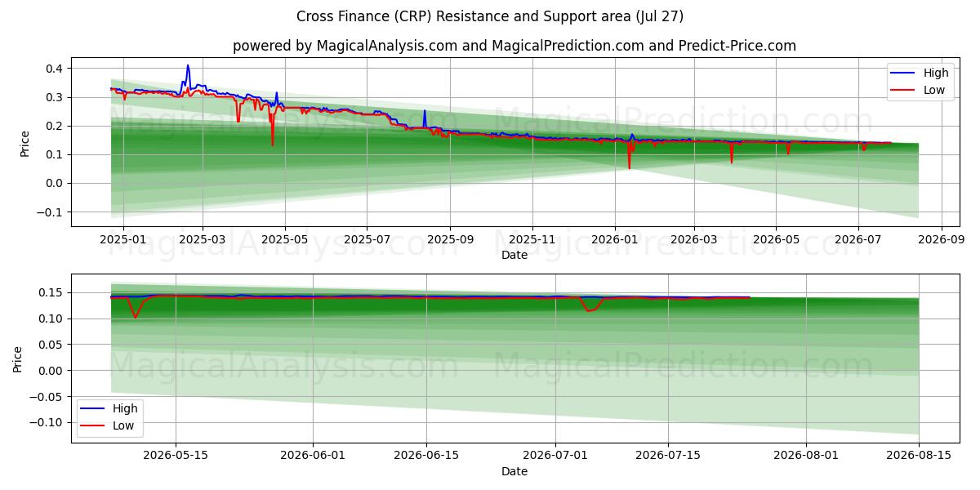Viewport: 980px width, 490px height.
Task: Click the '2026-05-15' x-axis label in the bottom chart
Action: [x=176, y=457]
